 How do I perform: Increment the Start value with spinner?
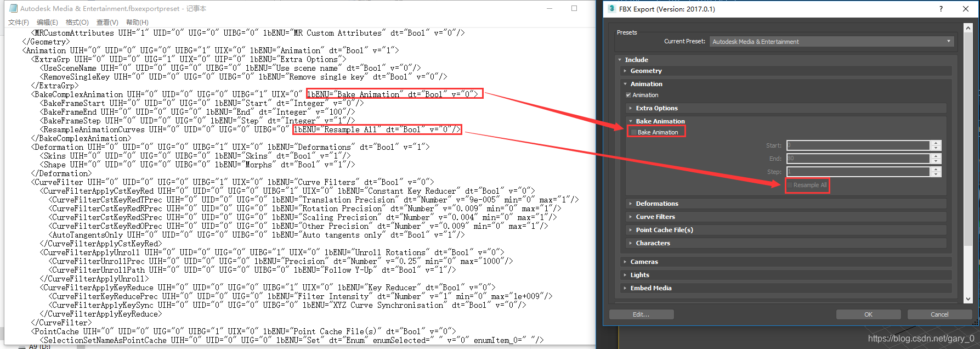937,143
